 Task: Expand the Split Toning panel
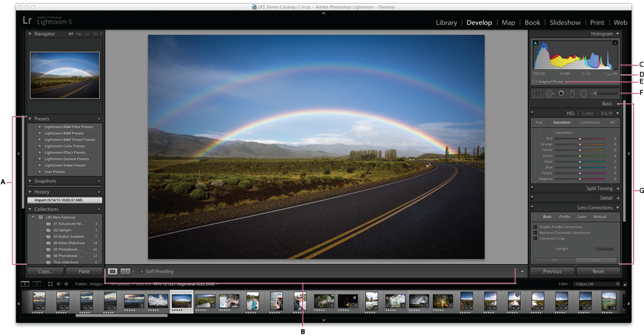click(x=617, y=189)
